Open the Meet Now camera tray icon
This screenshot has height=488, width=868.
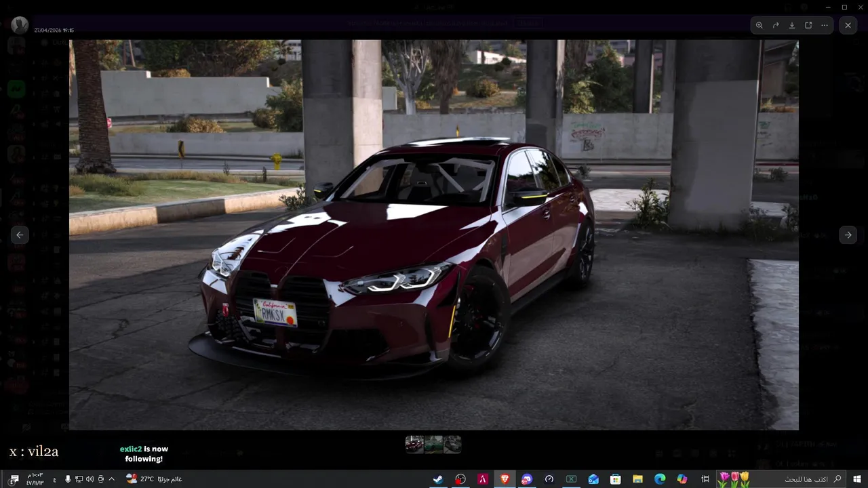101,479
